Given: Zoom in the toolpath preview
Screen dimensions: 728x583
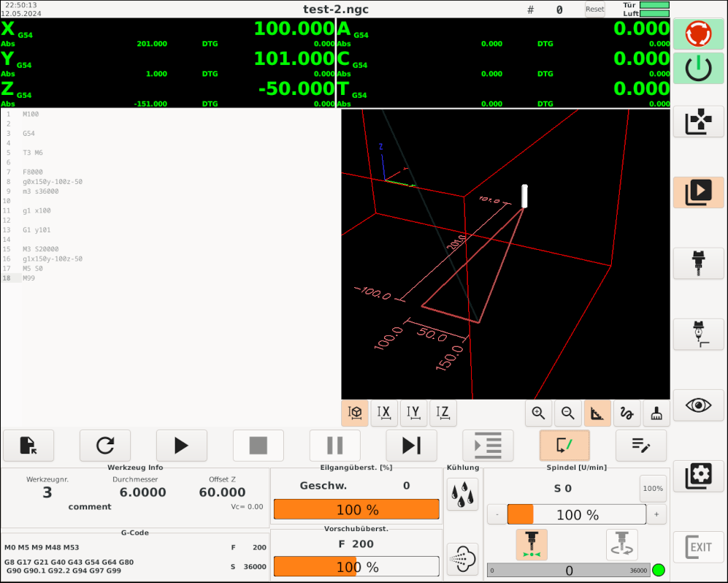Looking at the screenshot, I should coord(539,413).
